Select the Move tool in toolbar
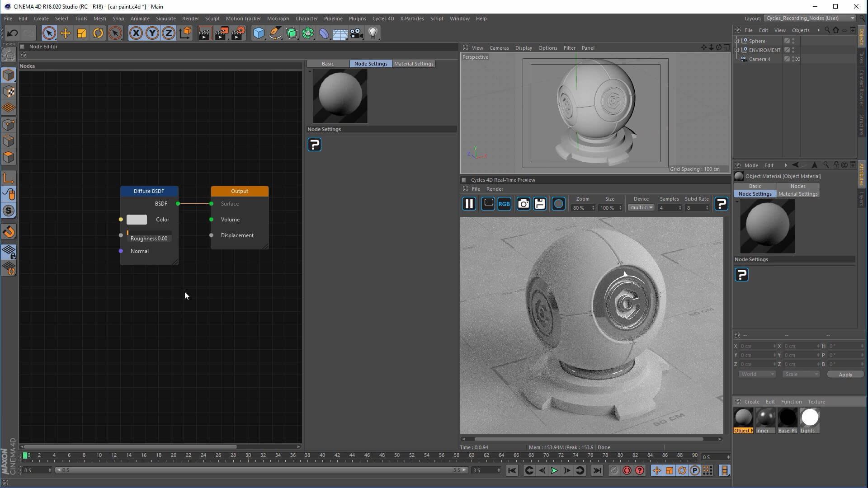This screenshot has width=868, height=488. point(66,33)
